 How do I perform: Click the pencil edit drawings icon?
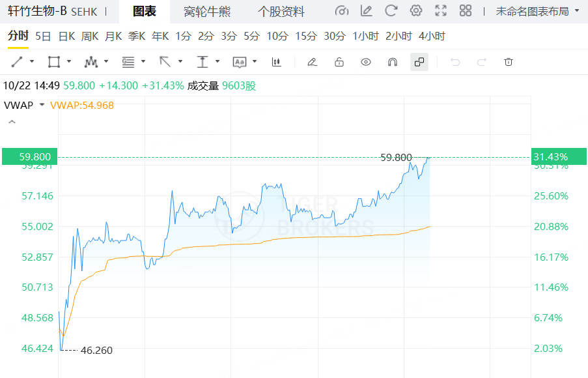[312, 62]
